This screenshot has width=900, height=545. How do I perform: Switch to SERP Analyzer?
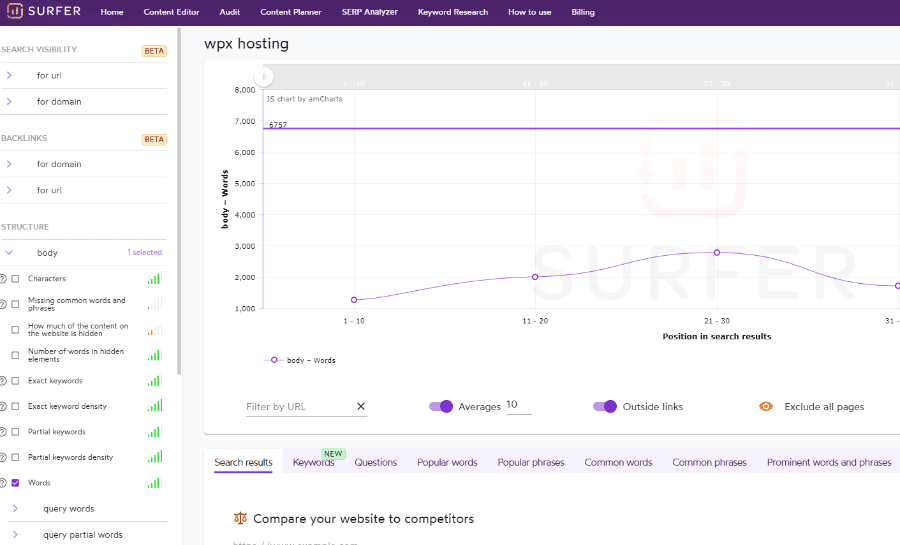[x=370, y=12]
